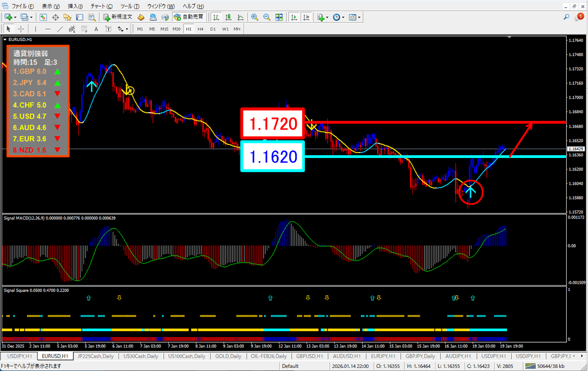The width and height of the screenshot is (588, 371).
Task: Open MetaEditor from the toolbar
Action: click(140, 17)
